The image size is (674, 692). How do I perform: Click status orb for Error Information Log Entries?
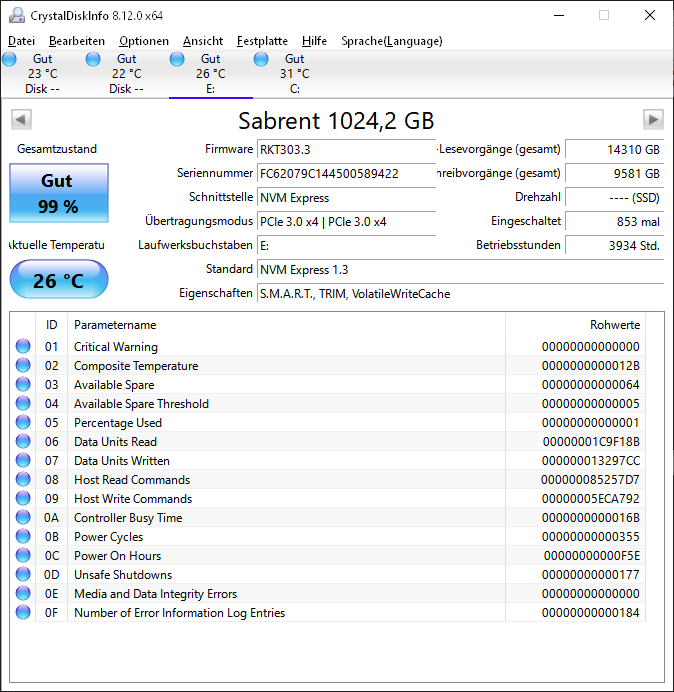click(x=23, y=612)
